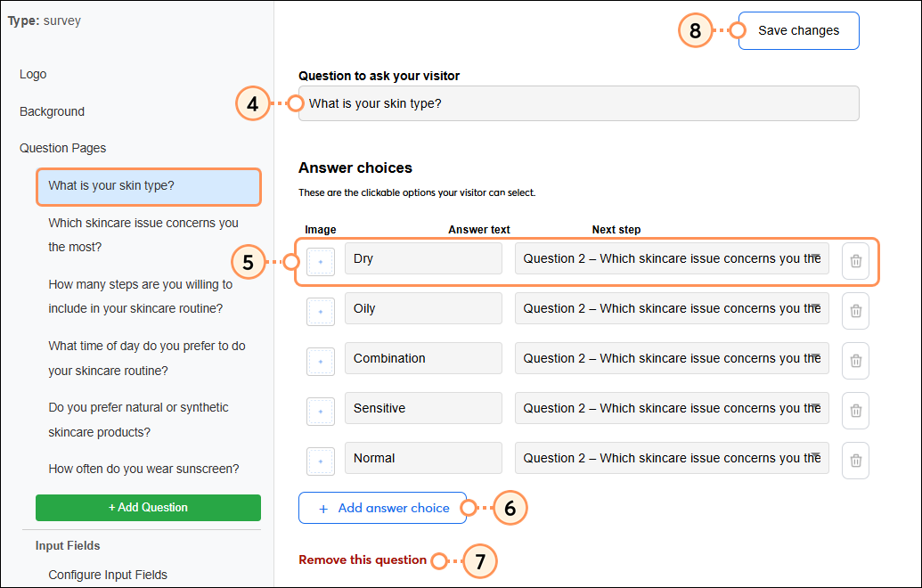This screenshot has height=588, width=922.
Task: Open natural or synthetic products question
Action: [x=138, y=420]
